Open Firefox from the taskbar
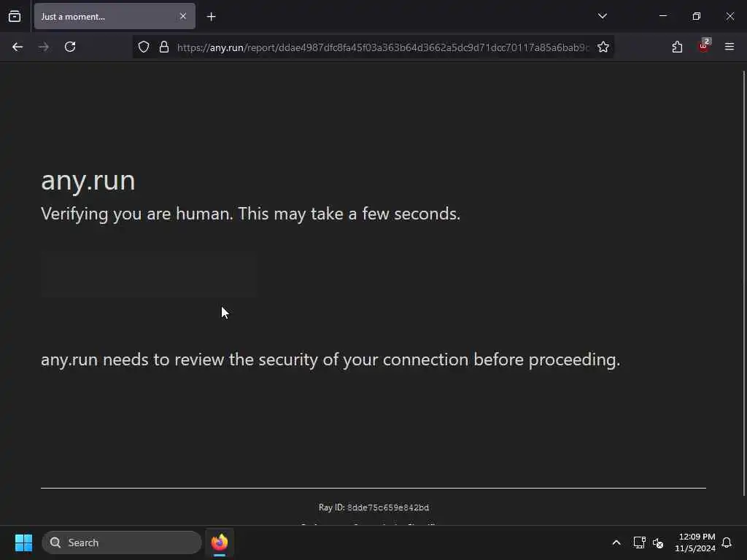This screenshot has height=560, width=747. [220, 542]
